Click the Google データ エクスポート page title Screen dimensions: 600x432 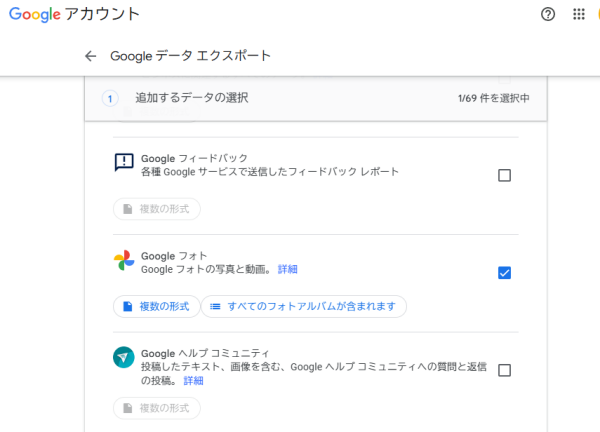[x=191, y=56]
